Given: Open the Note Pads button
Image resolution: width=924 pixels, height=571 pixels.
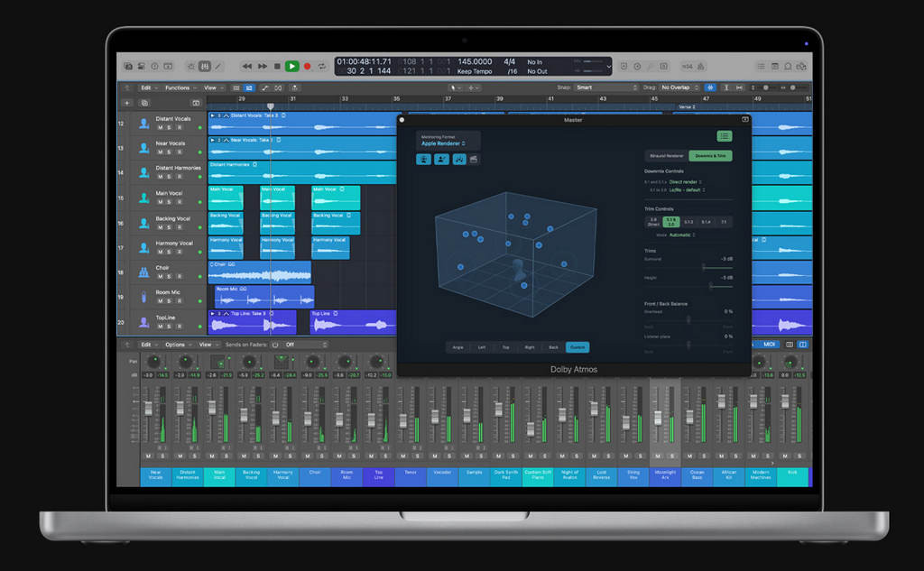Looking at the screenshot, I should [775, 67].
